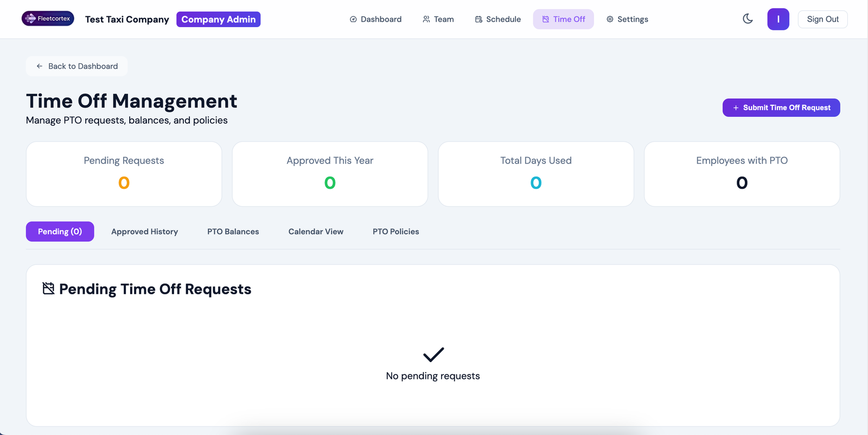
Task: Toggle dark mode moon icon
Action: click(x=748, y=19)
